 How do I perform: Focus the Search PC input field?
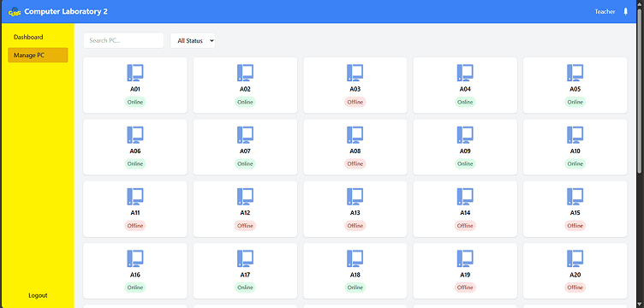tap(123, 40)
